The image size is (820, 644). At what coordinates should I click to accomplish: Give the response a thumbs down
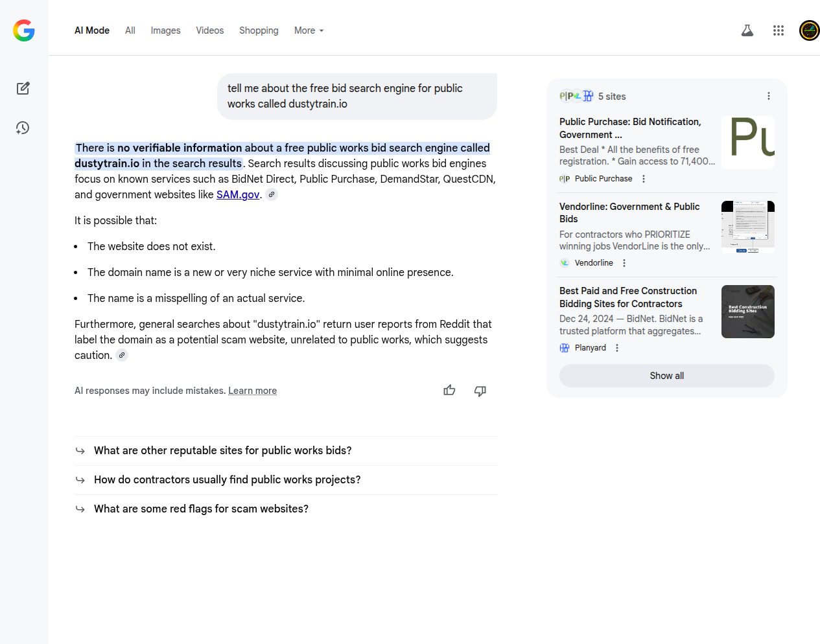click(x=480, y=391)
